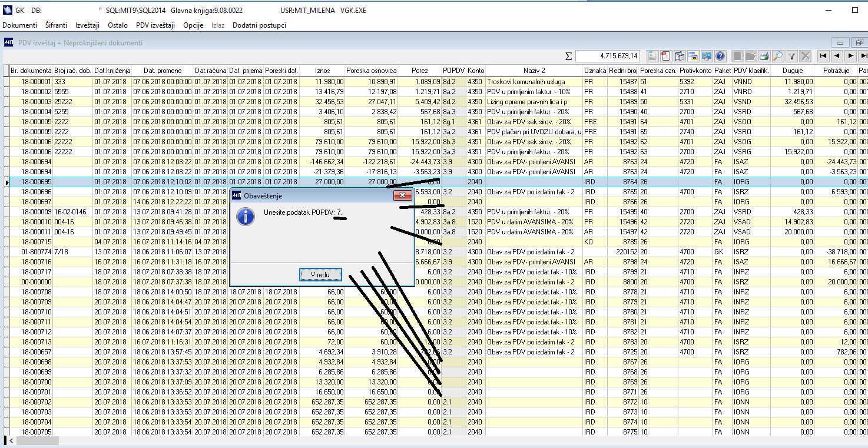Click the funnel filter icon
This screenshot has height=448, width=868.
pos(792,56)
